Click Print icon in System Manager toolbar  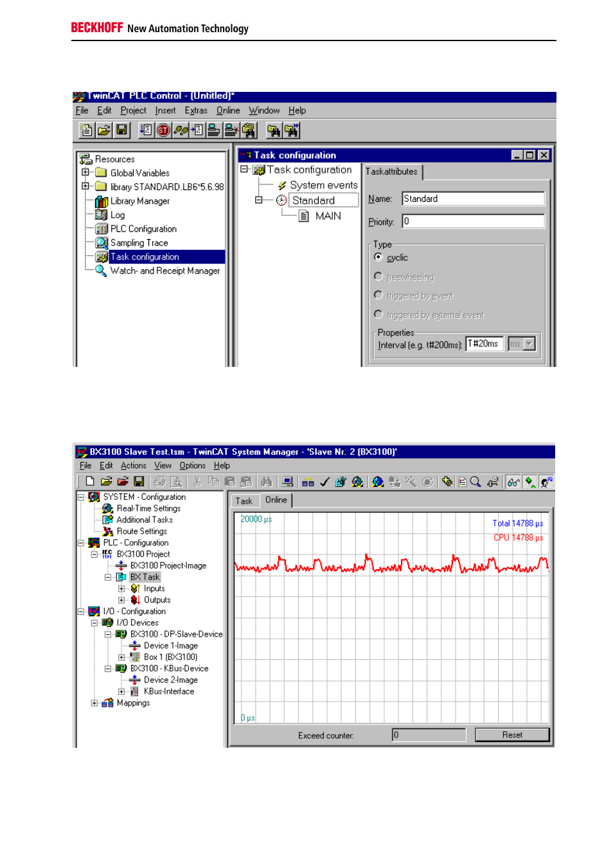tap(159, 481)
